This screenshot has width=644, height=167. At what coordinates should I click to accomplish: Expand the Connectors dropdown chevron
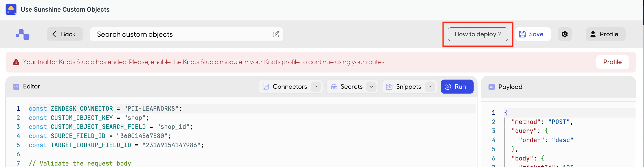[316, 87]
